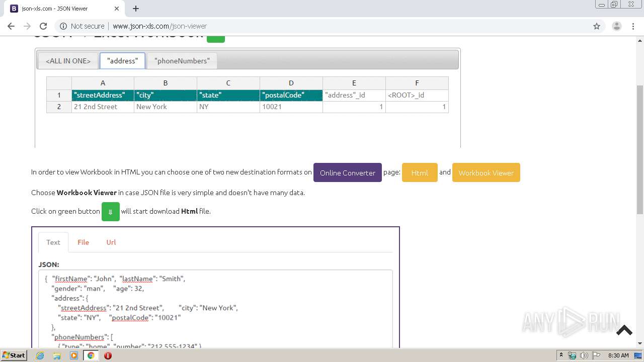This screenshot has width=644, height=362.
Task: Click the 10021 cell
Action: pyautogui.click(x=291, y=107)
